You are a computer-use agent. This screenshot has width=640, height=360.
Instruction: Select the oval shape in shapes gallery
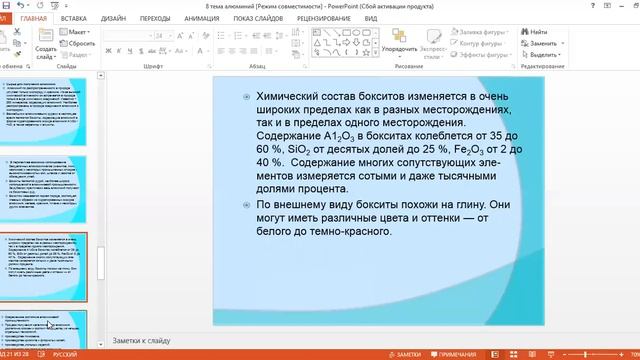[x=356, y=32]
